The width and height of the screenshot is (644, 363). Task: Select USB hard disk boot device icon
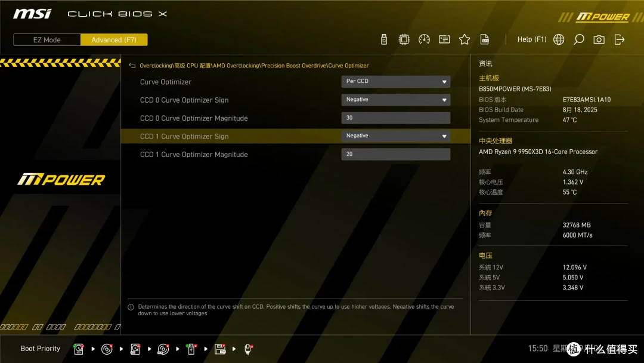[135, 349]
